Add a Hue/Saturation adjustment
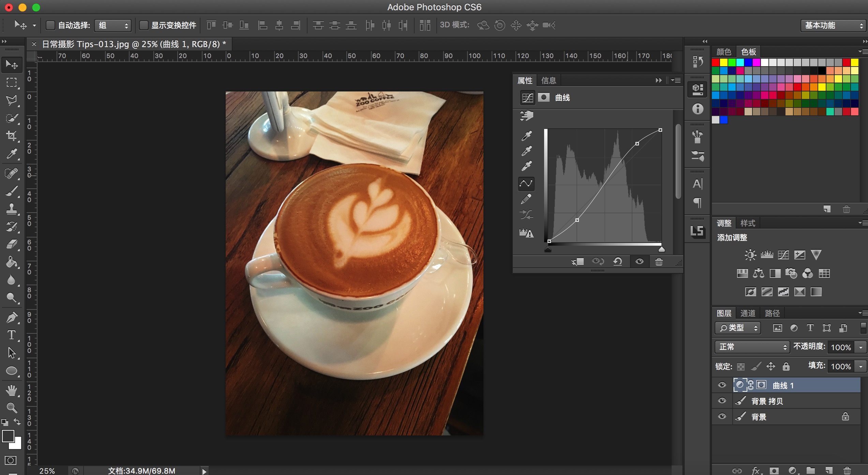 click(742, 273)
